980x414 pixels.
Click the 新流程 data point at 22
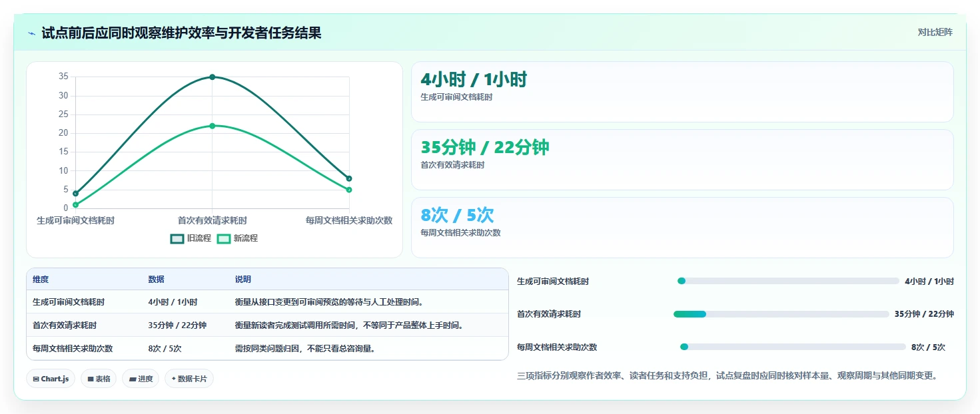(x=212, y=126)
